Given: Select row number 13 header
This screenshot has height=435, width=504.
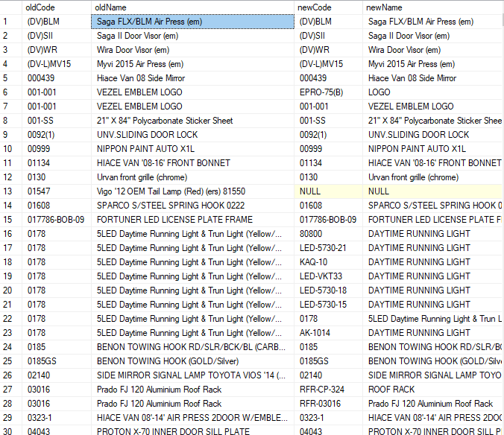Looking at the screenshot, I should tap(11, 191).
